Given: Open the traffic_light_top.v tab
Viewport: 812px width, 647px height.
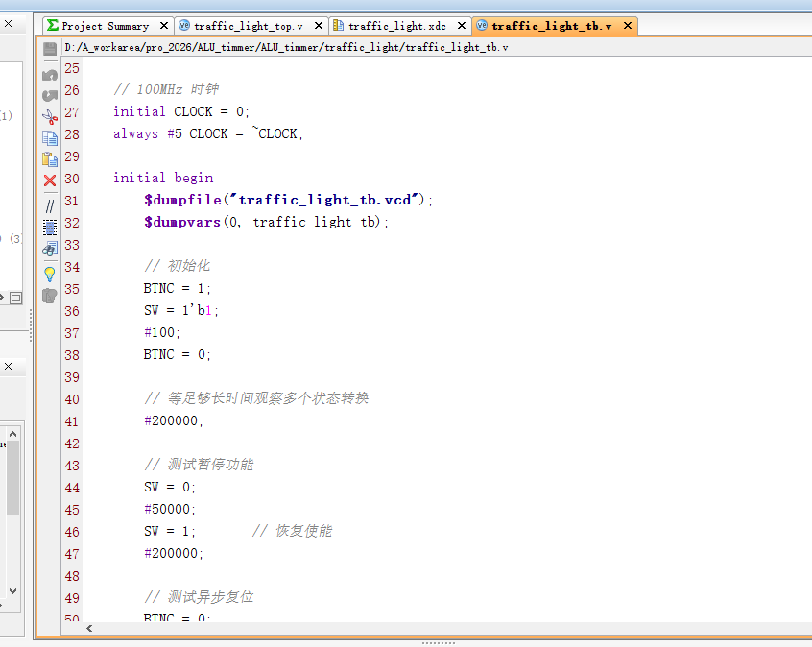Looking at the screenshot, I should click(248, 26).
